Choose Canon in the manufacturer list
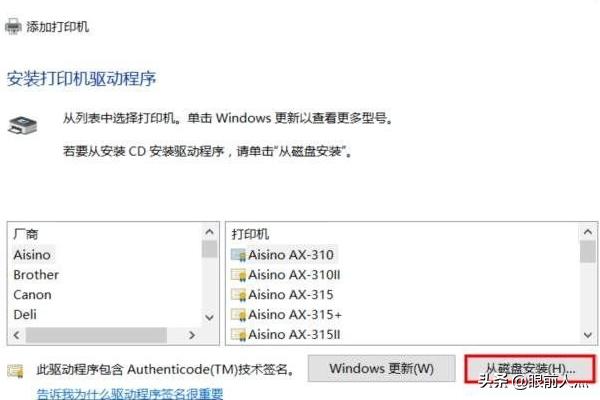Screen dimensions: 600x400 33,295
